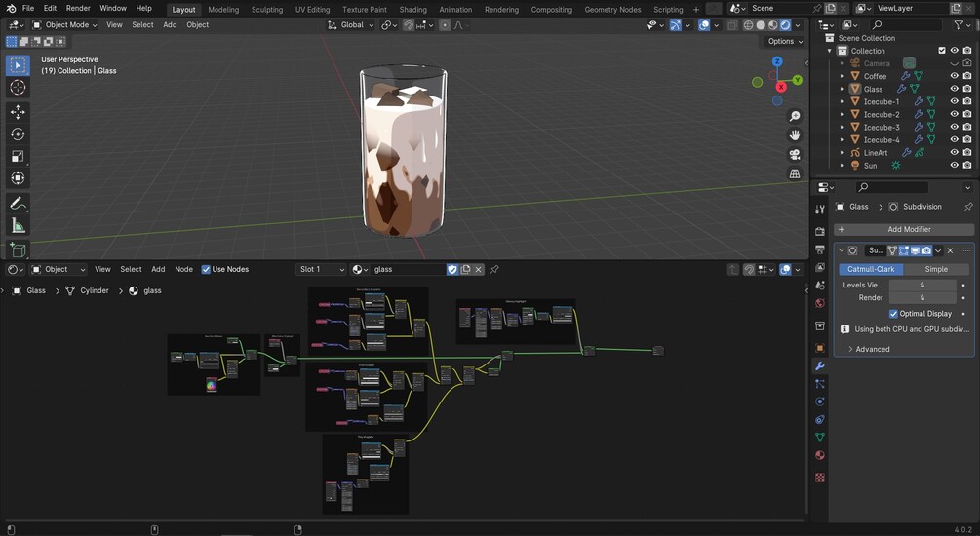Open the Zoom magnifier in viewport

[x=795, y=116]
